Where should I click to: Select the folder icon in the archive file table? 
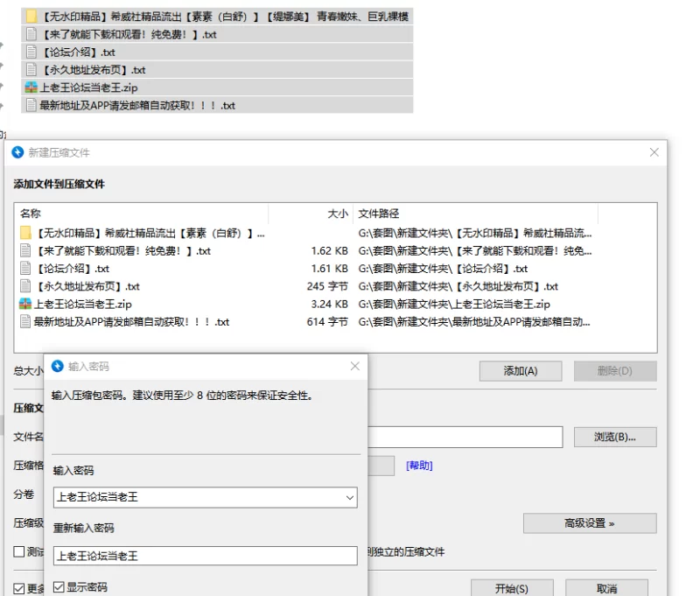point(25,233)
